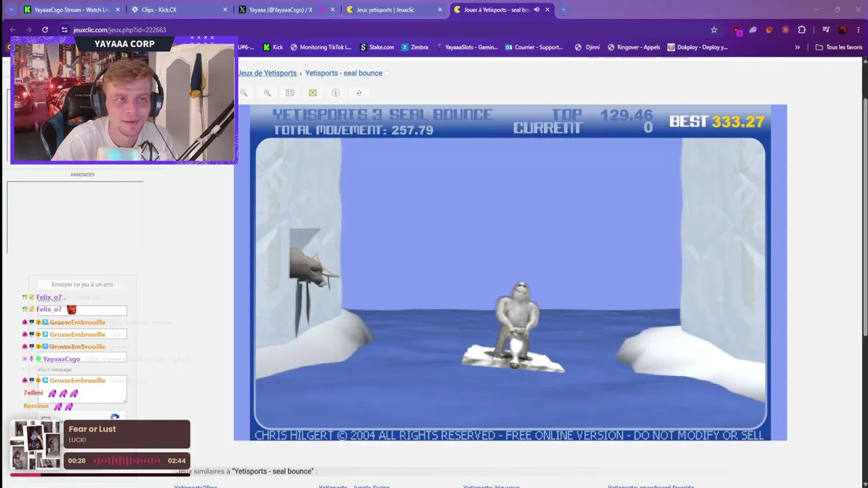The height and width of the screenshot is (488, 868).
Task: Click the TOP 129.46 score text
Action: 602,115
